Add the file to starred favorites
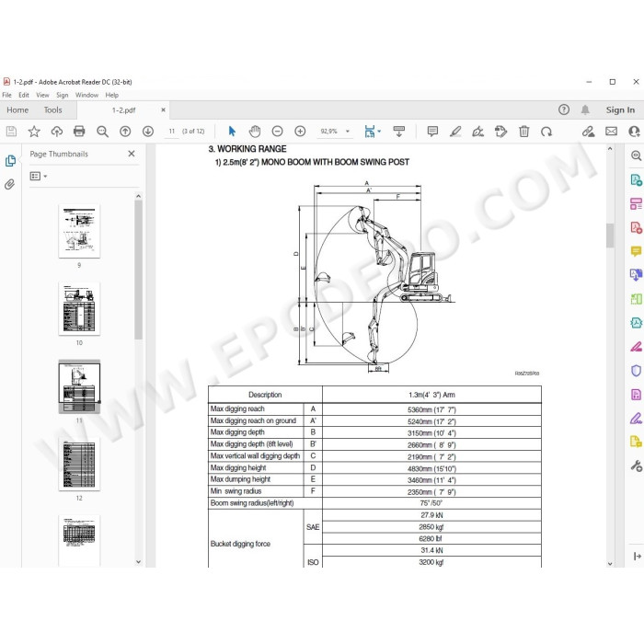The width and height of the screenshot is (644, 644). click(x=34, y=132)
